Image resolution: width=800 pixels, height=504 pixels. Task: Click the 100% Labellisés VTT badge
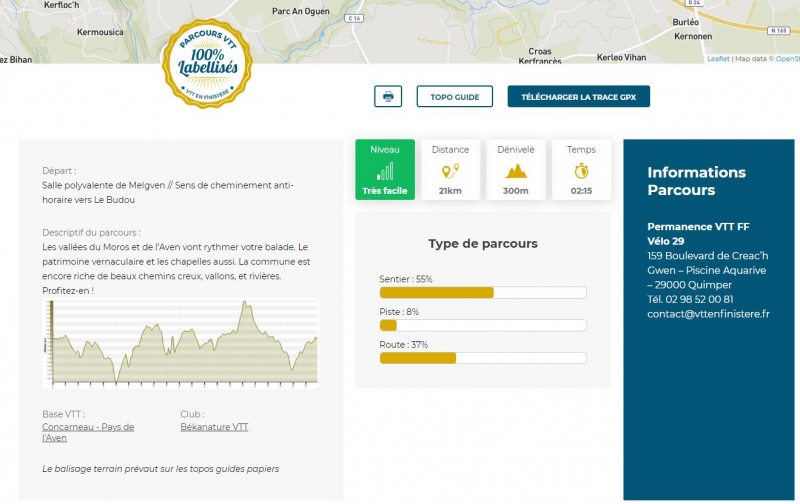207,62
